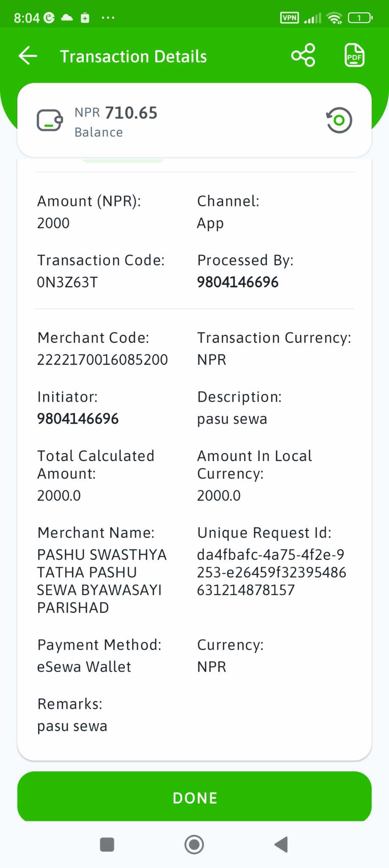Open the wallet icon beside balance
389x868 pixels.
50,120
